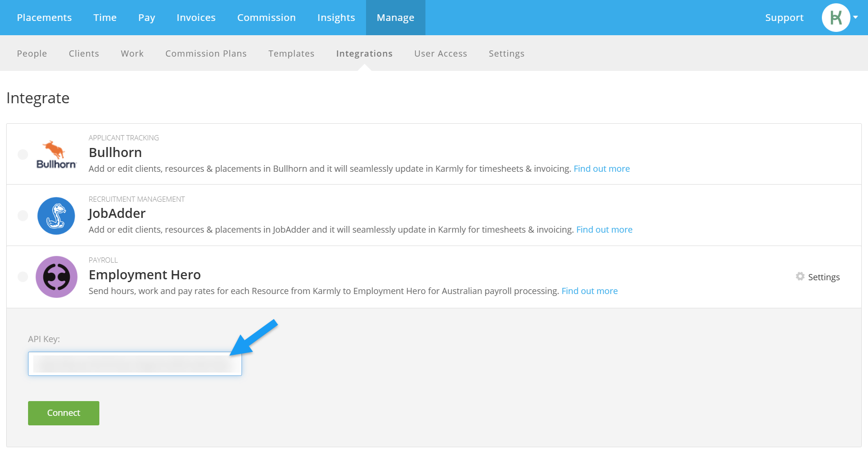Toggle the JobAdder integration status circle

[23, 216]
